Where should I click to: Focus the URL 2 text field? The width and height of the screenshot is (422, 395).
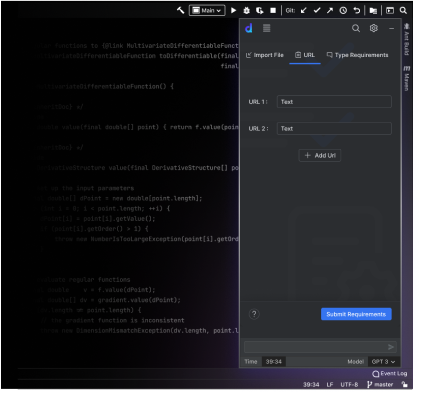pos(334,128)
